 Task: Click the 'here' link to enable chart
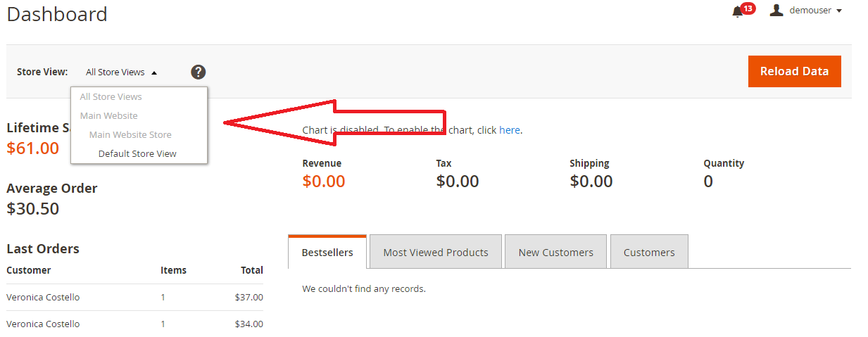click(x=509, y=130)
